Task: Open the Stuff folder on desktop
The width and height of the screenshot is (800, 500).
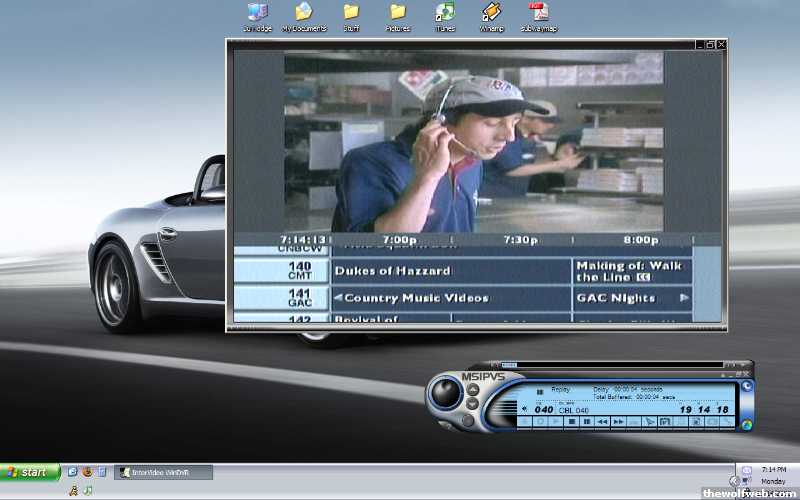Action: point(351,12)
